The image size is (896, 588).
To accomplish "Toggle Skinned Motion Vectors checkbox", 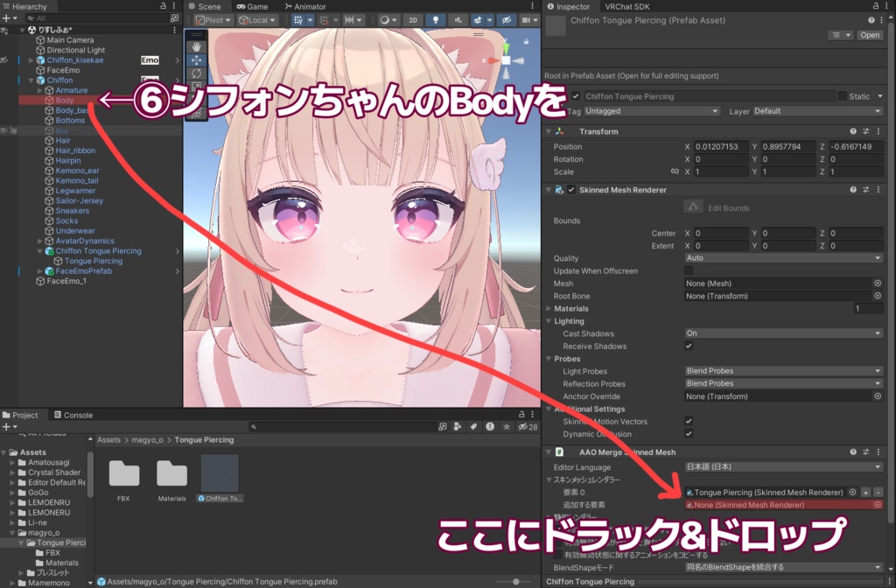I will 689,421.
